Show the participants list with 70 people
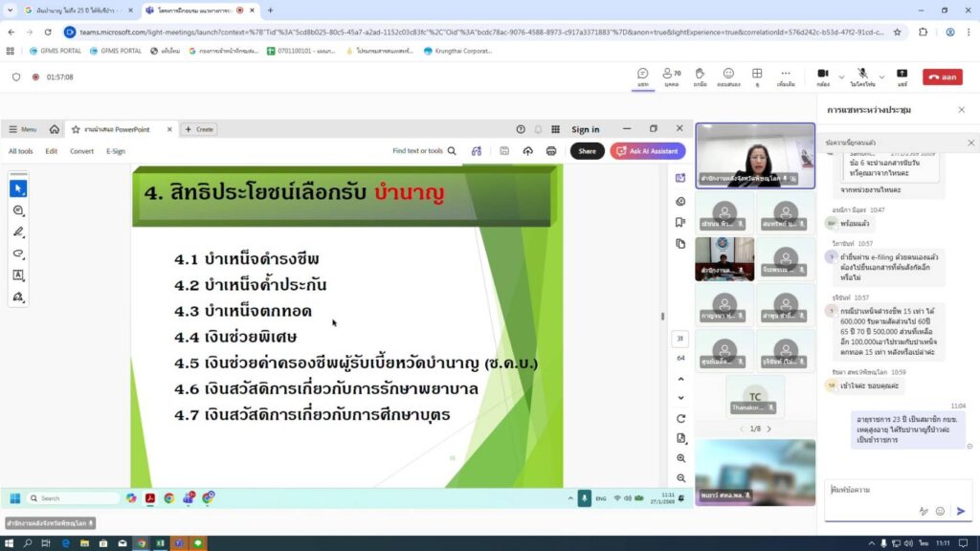Image resolution: width=980 pixels, height=551 pixels. [x=671, y=76]
